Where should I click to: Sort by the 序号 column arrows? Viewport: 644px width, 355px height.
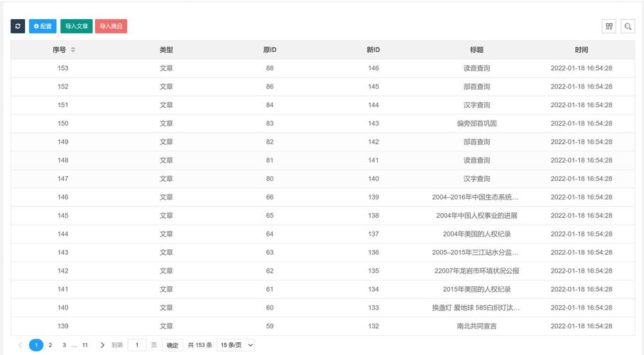coord(72,50)
